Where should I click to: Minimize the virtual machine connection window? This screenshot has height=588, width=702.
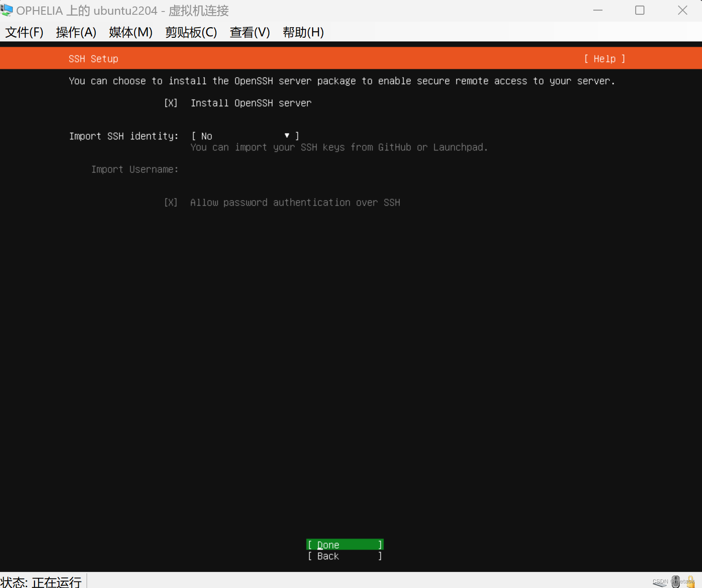point(598,10)
